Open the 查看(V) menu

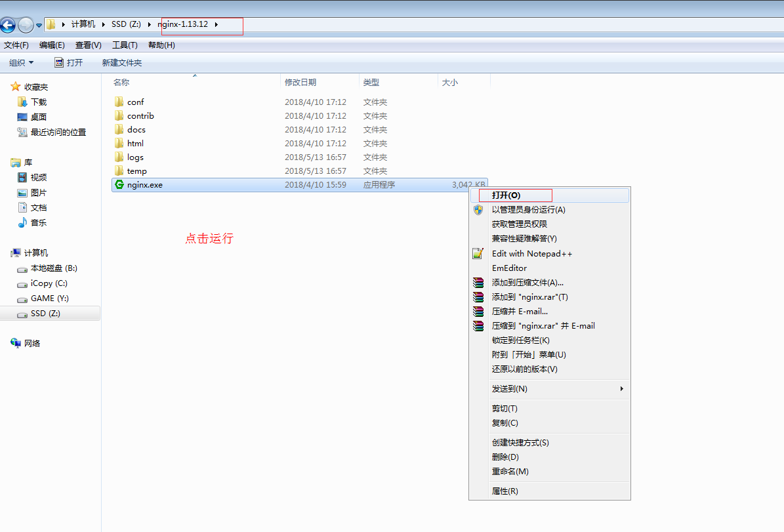point(89,45)
